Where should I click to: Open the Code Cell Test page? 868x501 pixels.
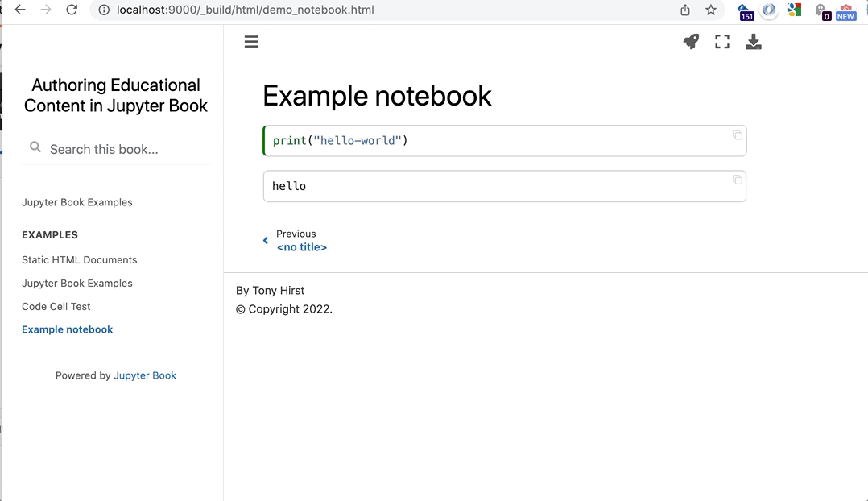pos(56,306)
